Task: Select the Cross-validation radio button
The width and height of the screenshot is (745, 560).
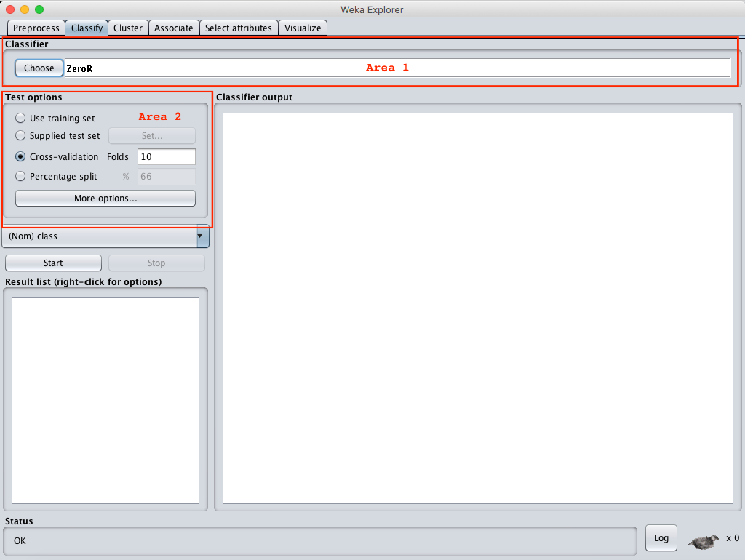Action: pos(20,157)
